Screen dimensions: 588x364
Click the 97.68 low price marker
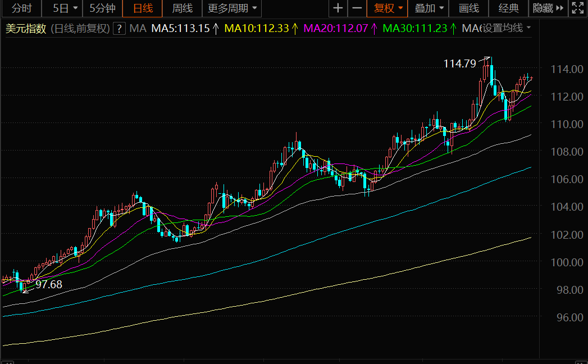[x=49, y=285]
